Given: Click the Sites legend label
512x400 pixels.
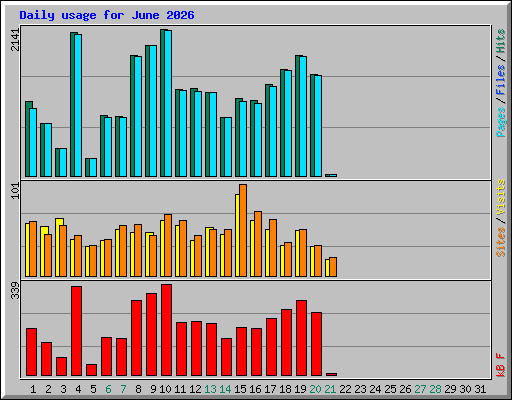Looking at the screenshot, I should pyautogui.click(x=500, y=242).
